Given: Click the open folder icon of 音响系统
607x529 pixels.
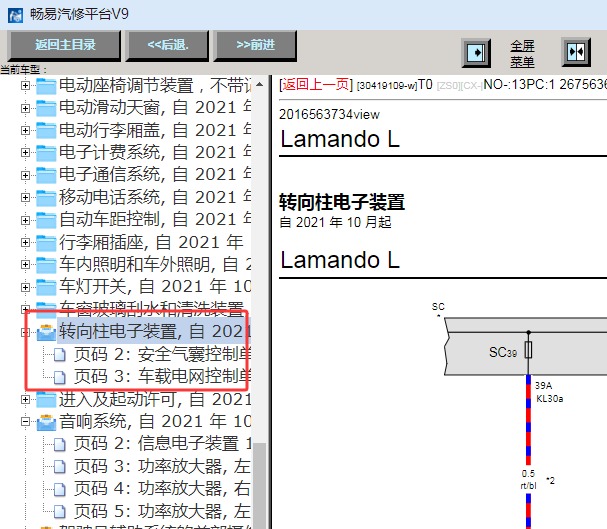Looking at the screenshot, I should 46,422.
